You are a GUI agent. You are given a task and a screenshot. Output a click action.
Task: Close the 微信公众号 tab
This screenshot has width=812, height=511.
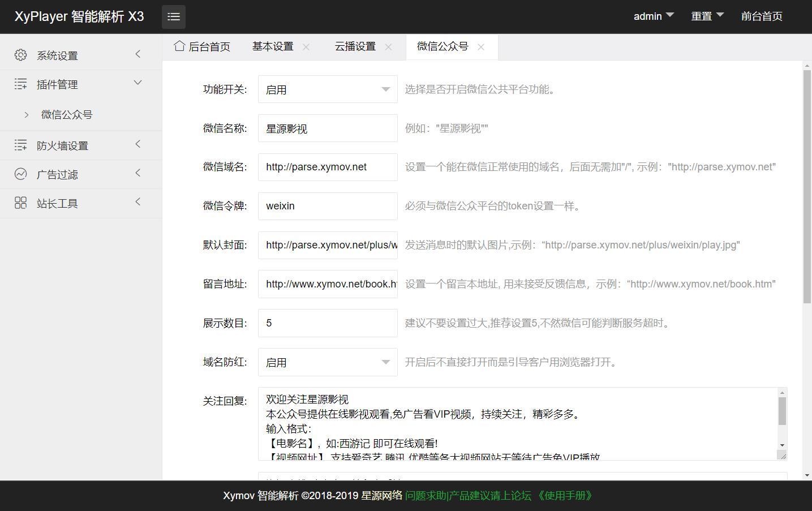click(480, 47)
